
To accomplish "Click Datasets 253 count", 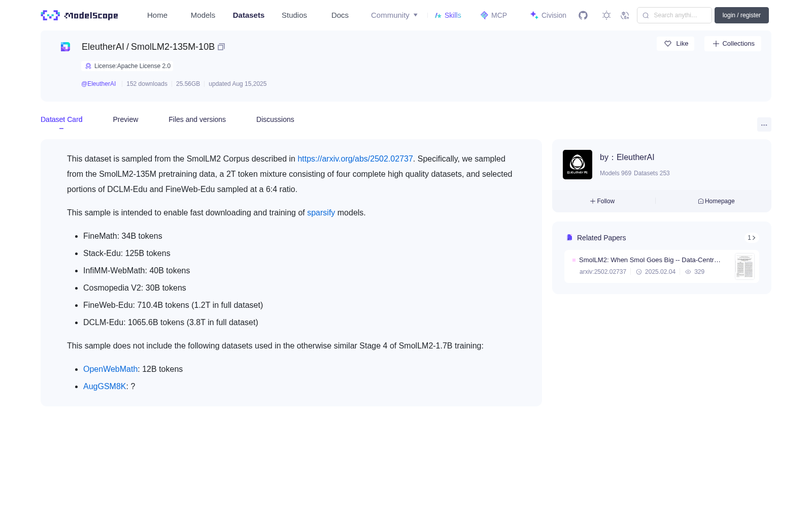I will [652, 173].
